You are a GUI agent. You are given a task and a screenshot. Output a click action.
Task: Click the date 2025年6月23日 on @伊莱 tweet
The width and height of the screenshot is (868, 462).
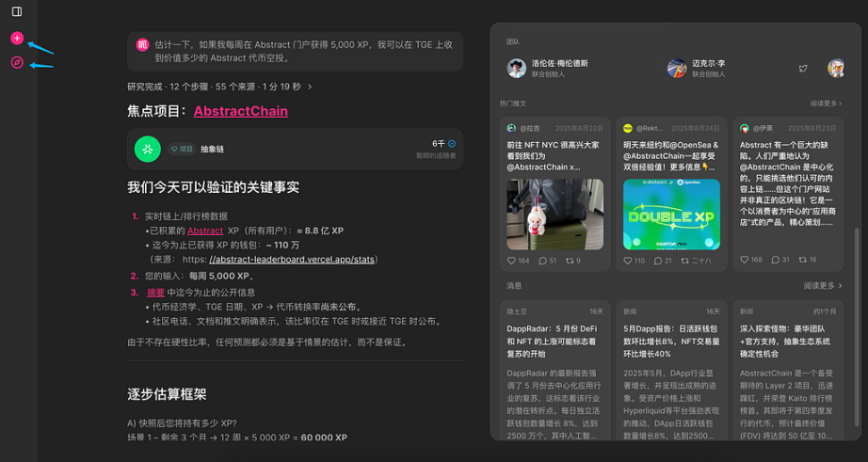click(x=812, y=128)
